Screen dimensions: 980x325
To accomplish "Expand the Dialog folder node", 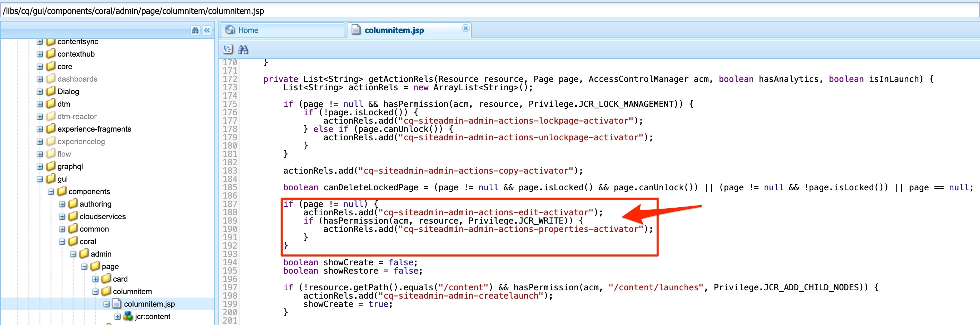I will 40,92.
